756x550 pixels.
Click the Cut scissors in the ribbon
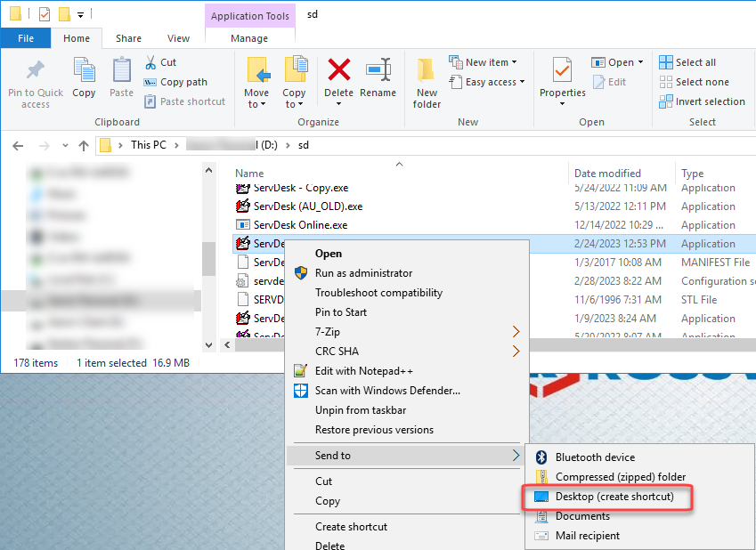[159, 62]
